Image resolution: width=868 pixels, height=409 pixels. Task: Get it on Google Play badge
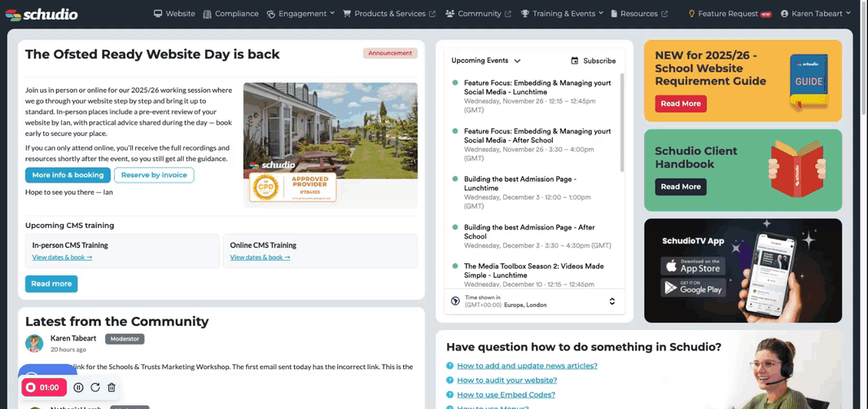pos(692,288)
